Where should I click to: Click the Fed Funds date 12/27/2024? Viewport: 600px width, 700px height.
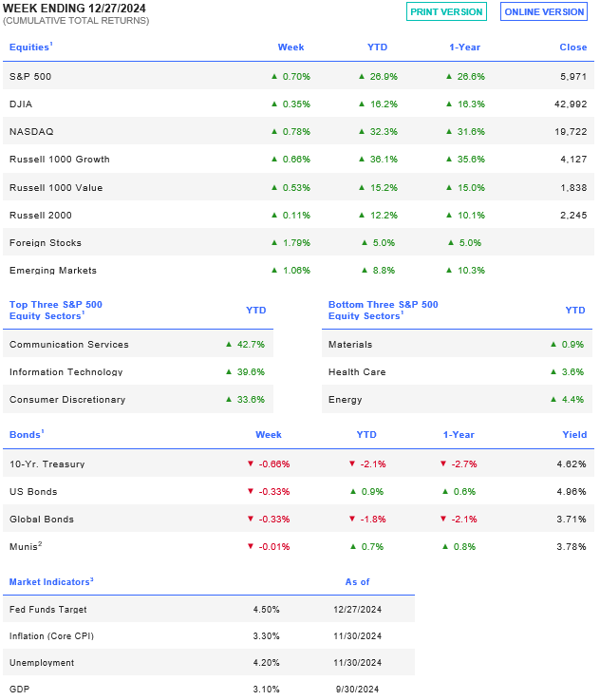[x=357, y=610]
